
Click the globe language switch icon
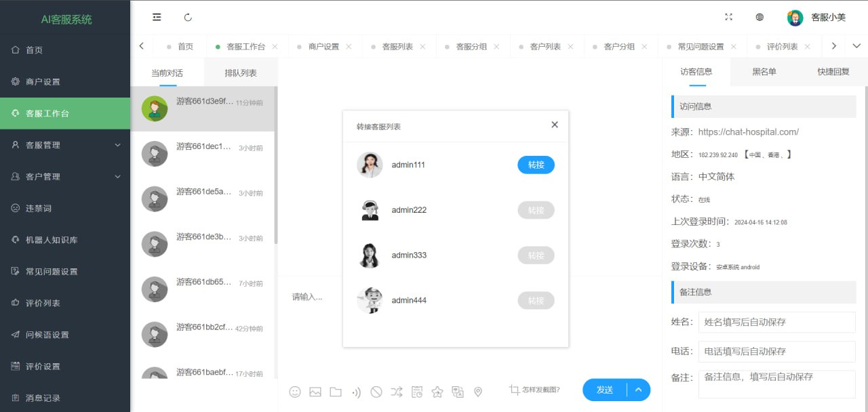760,18
